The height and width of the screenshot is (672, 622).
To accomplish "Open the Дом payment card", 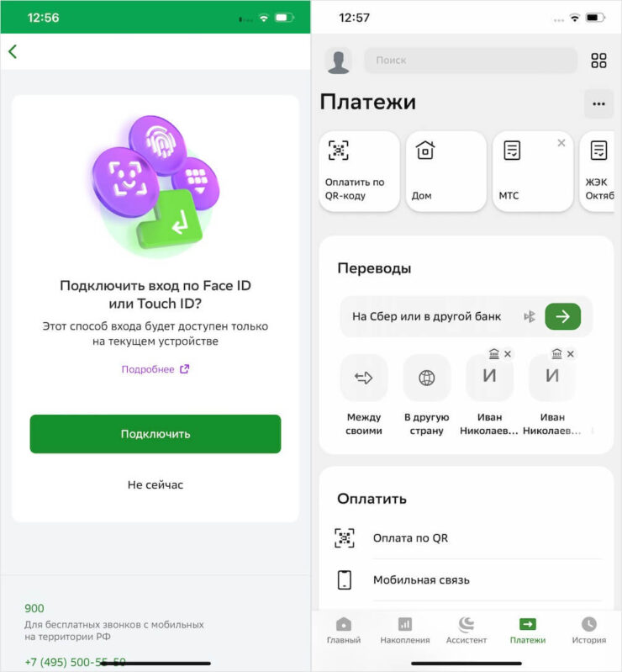I will [445, 171].
